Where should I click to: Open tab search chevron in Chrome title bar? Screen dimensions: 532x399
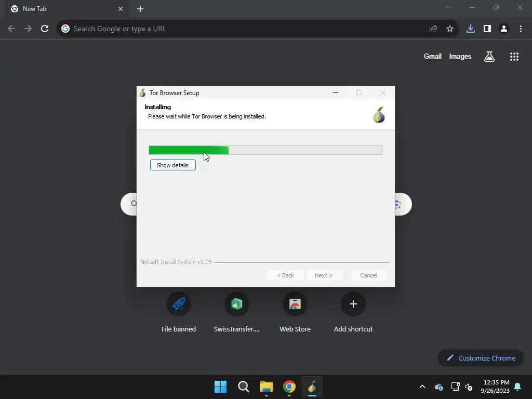448,7
